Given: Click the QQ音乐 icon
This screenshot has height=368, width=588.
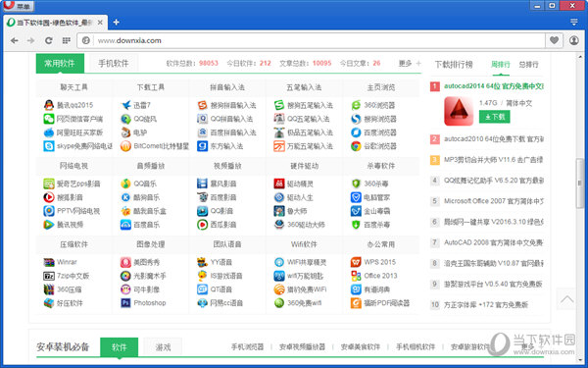Looking at the screenshot, I should pos(125,184).
